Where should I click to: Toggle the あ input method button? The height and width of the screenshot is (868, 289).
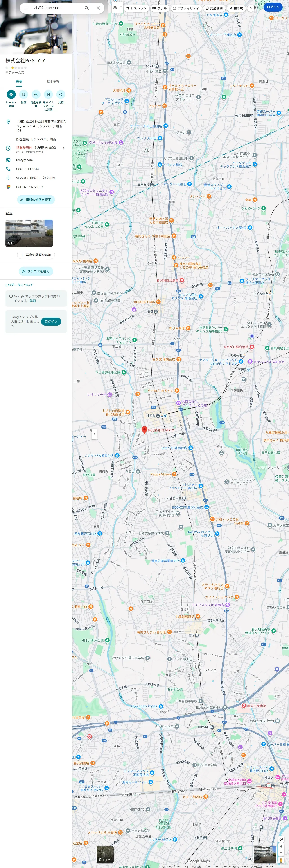coord(115,7)
